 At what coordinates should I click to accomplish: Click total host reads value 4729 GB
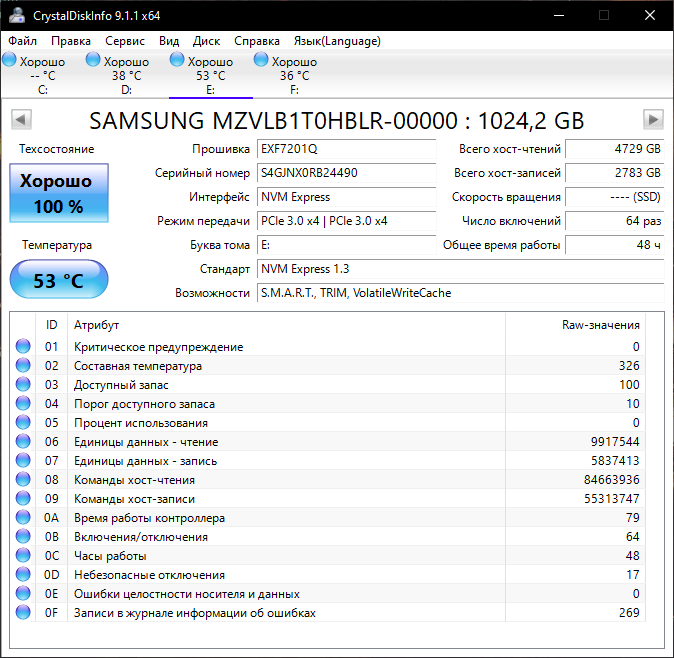[615, 149]
